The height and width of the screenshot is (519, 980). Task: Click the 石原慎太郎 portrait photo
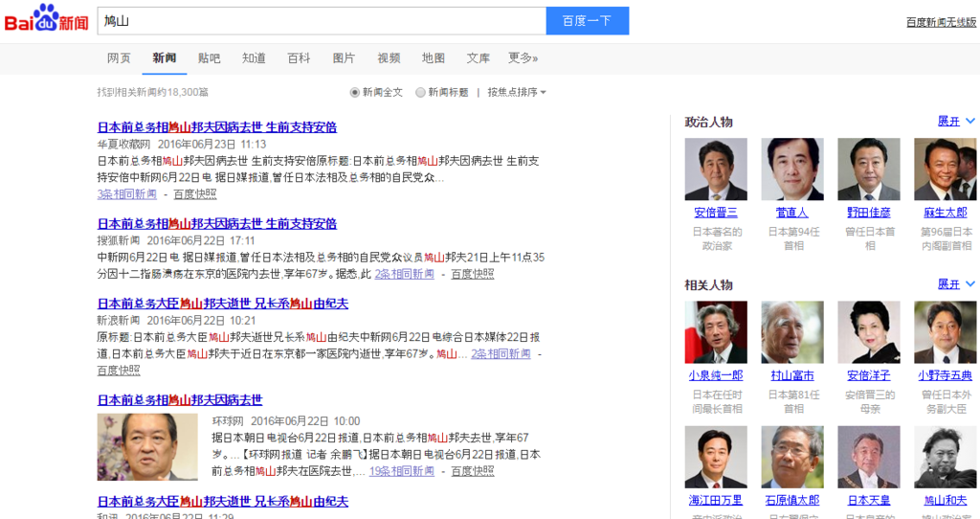coord(791,457)
